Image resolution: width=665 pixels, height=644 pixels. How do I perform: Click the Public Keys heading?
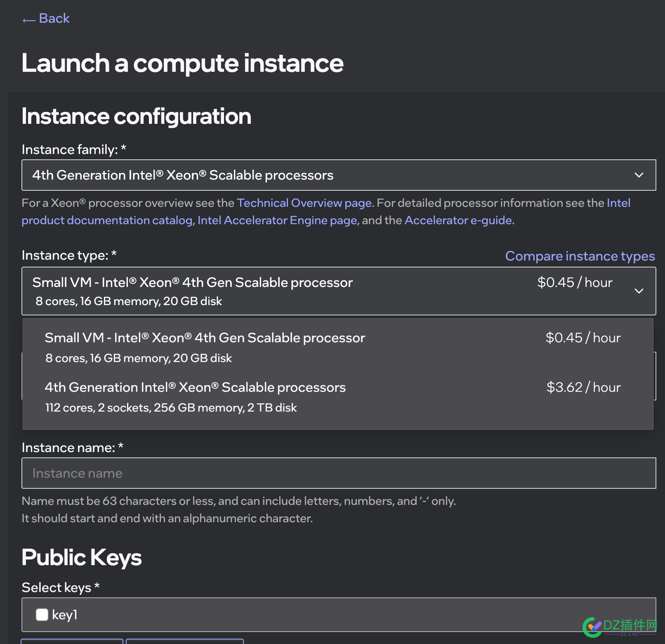tap(82, 558)
